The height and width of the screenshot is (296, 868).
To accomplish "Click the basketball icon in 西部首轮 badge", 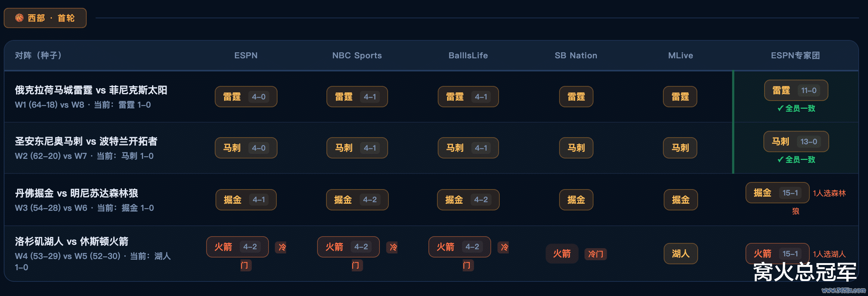I will 19,18.
